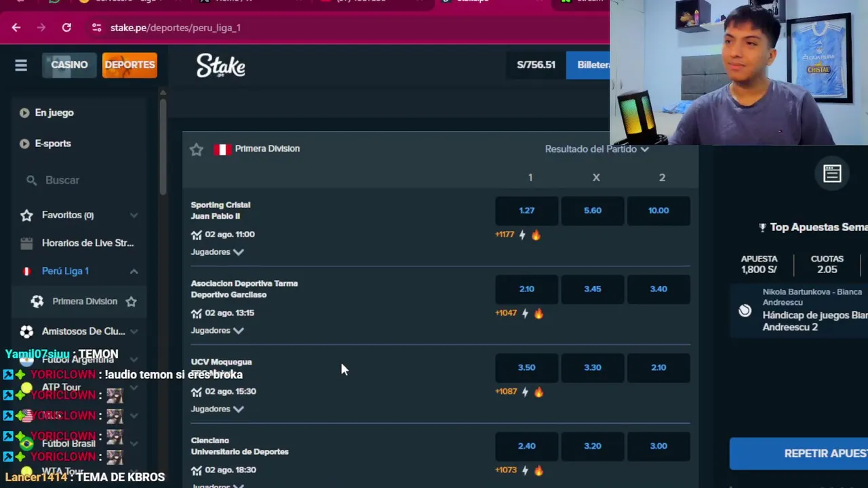Open the Billetera wallet button
The width and height of the screenshot is (868, 488).
point(588,65)
